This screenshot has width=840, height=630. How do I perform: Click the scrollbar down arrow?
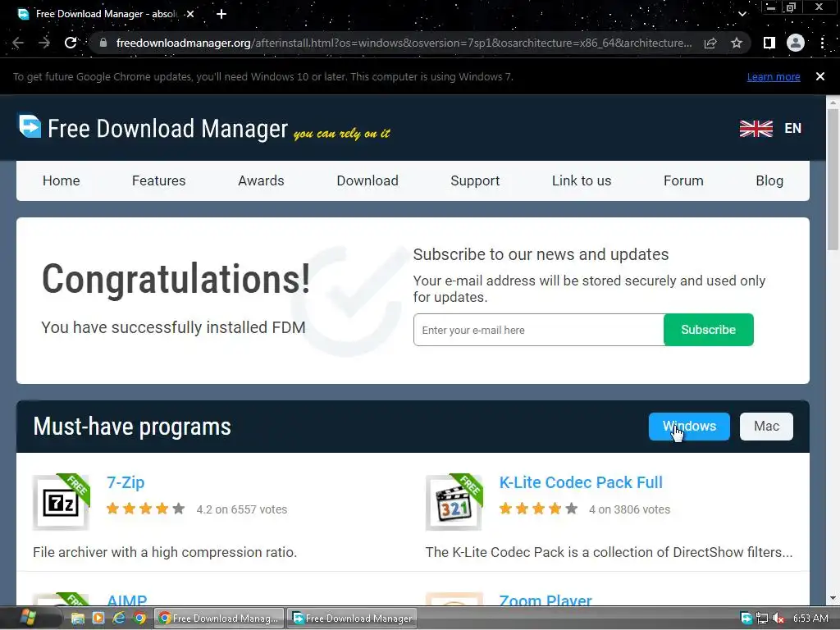[833, 598]
